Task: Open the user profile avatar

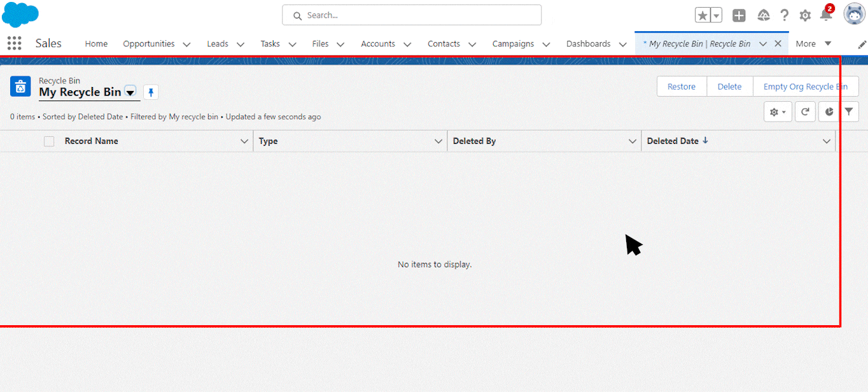Action: [x=854, y=14]
